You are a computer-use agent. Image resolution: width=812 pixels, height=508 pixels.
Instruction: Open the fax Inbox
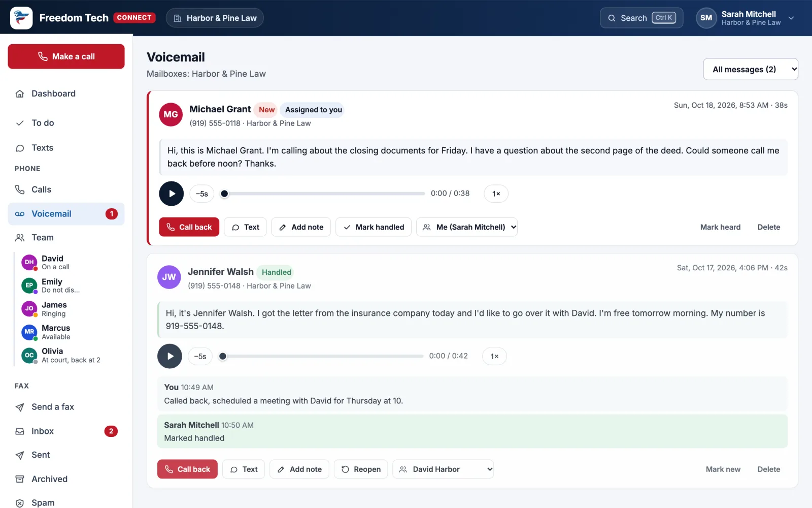(66, 431)
